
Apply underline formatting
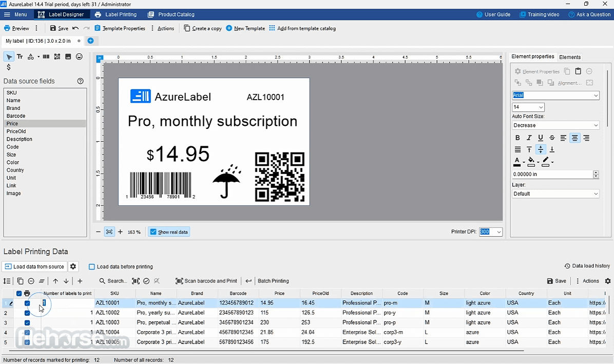541,138
